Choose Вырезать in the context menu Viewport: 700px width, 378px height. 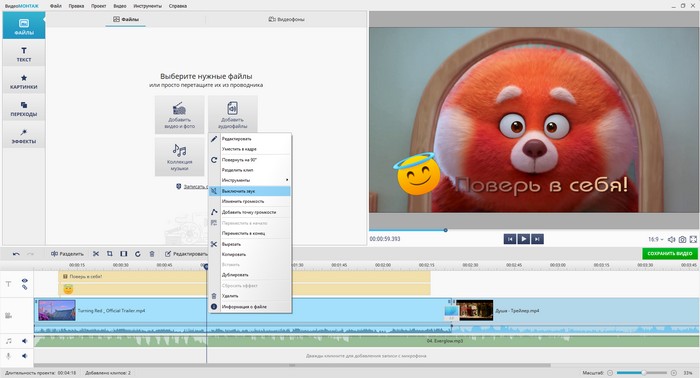point(250,245)
